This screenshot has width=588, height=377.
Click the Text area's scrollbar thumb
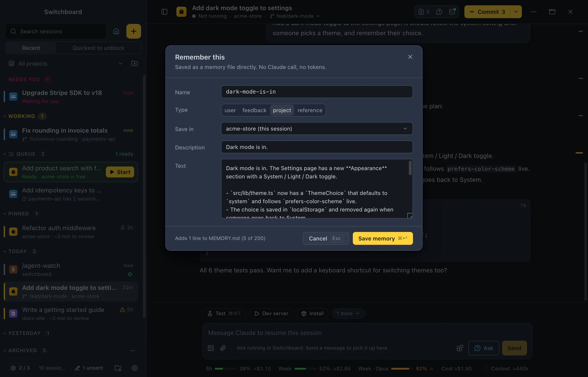[410, 168]
